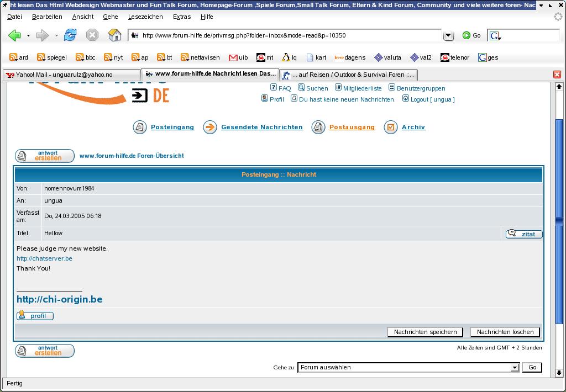Click the Stop loading icon
The height and width of the screenshot is (392, 566).
coord(92,35)
